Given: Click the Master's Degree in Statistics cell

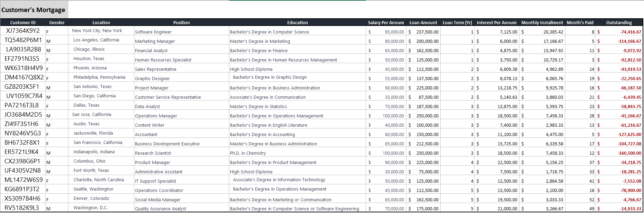Looking at the screenshot, I should click(x=258, y=106).
